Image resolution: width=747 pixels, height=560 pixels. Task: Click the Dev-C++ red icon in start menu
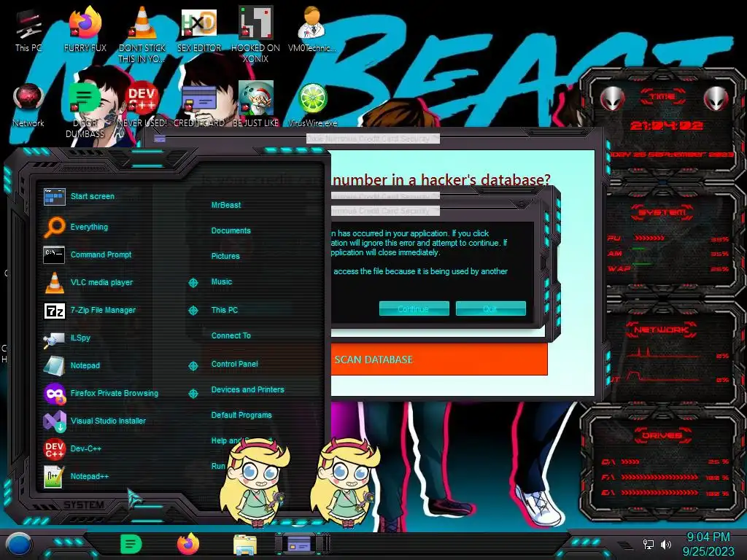[54, 448]
